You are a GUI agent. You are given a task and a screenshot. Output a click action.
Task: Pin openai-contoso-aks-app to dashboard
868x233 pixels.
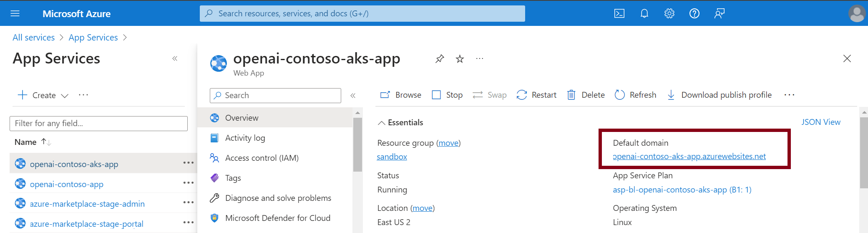(x=440, y=59)
